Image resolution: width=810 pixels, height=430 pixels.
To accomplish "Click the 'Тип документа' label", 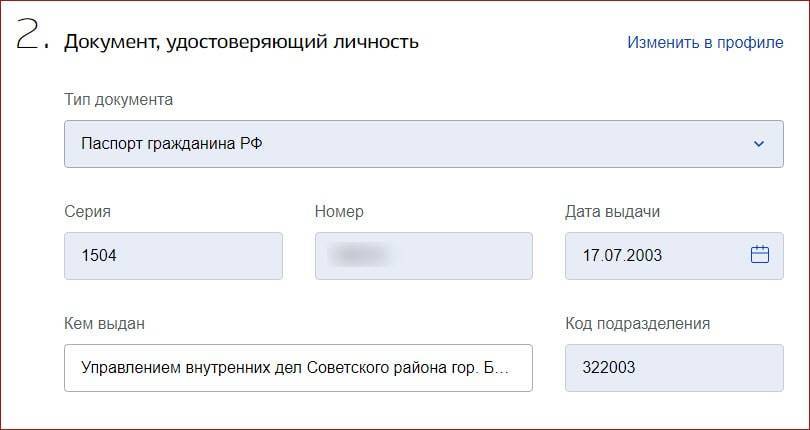I will click(x=118, y=100).
